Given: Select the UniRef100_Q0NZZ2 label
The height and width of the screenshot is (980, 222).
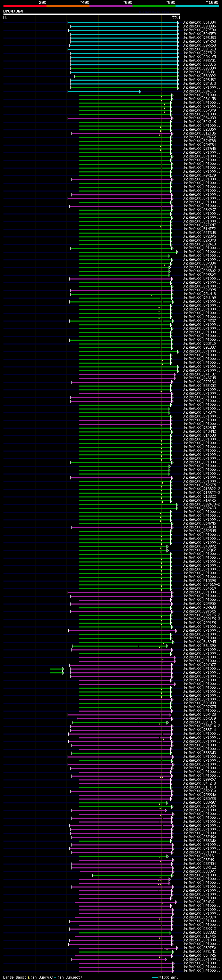Looking at the screenshot, I should pos(199,137).
